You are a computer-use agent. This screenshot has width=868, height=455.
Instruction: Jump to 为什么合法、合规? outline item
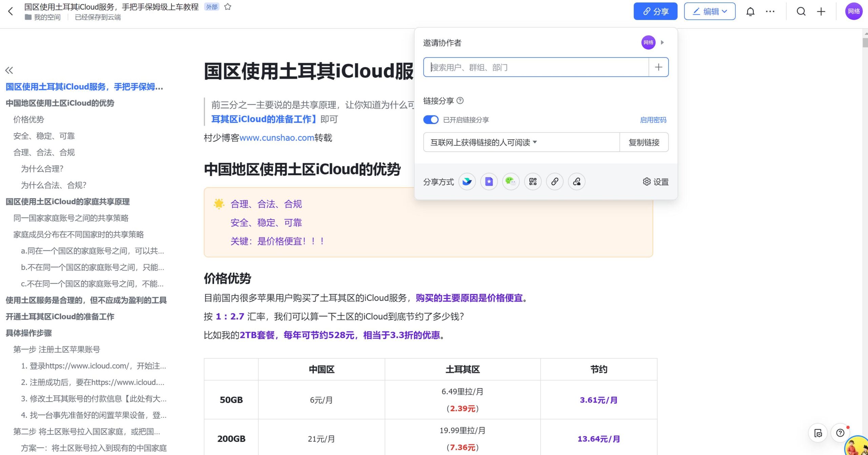click(54, 185)
